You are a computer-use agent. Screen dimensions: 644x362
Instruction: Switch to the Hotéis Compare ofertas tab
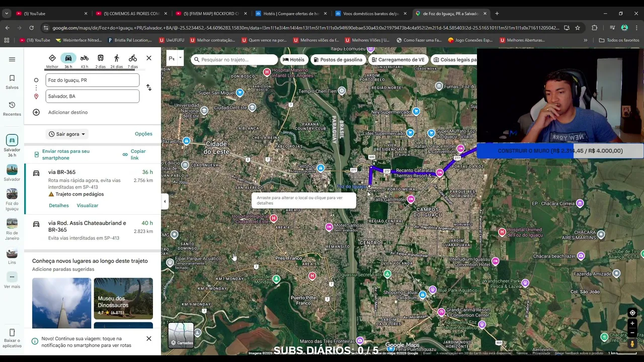(291, 14)
